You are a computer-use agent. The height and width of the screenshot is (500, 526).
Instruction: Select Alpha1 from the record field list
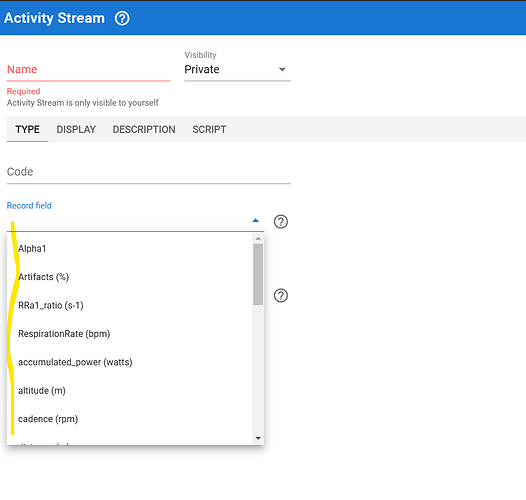click(x=129, y=249)
